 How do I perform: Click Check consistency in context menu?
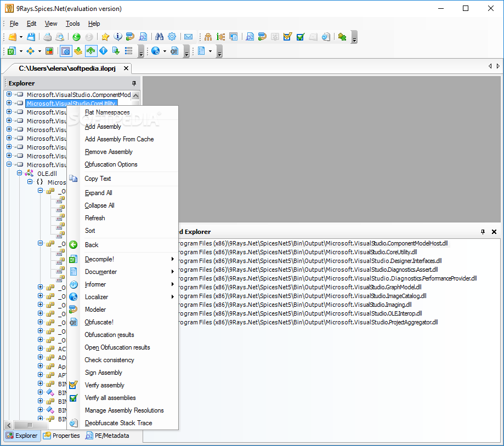point(109,361)
